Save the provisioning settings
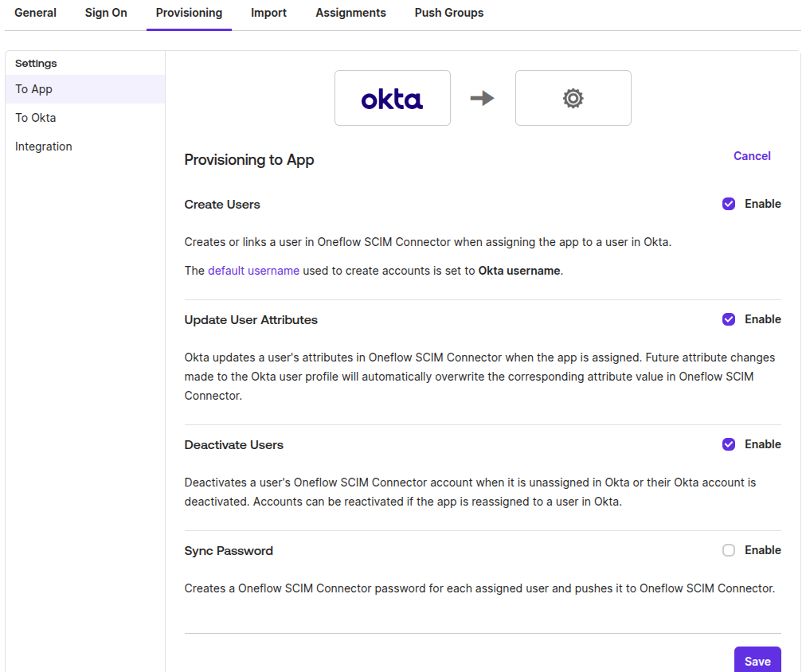 (757, 660)
